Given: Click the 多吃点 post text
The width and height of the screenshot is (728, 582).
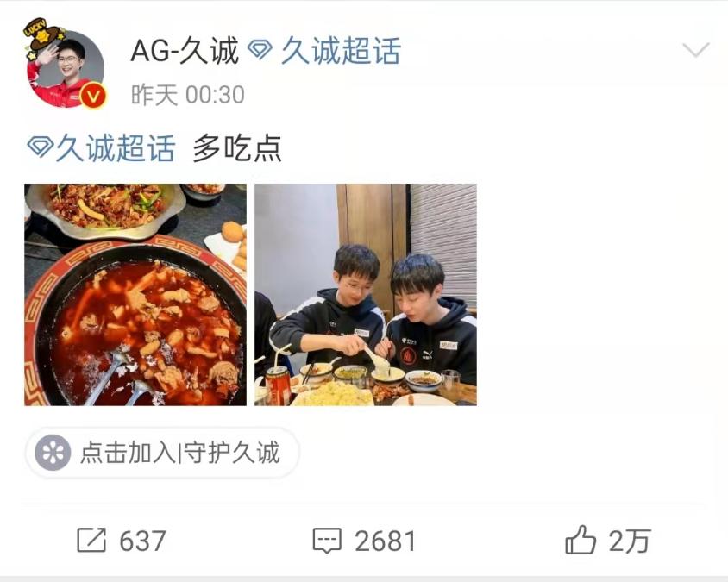Looking at the screenshot, I should tap(237, 148).
